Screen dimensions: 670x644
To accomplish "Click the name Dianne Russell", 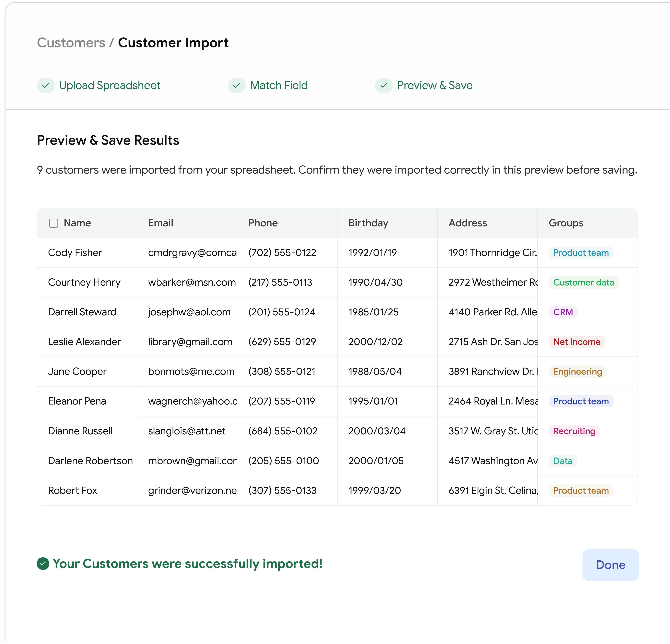I will pyautogui.click(x=80, y=431).
